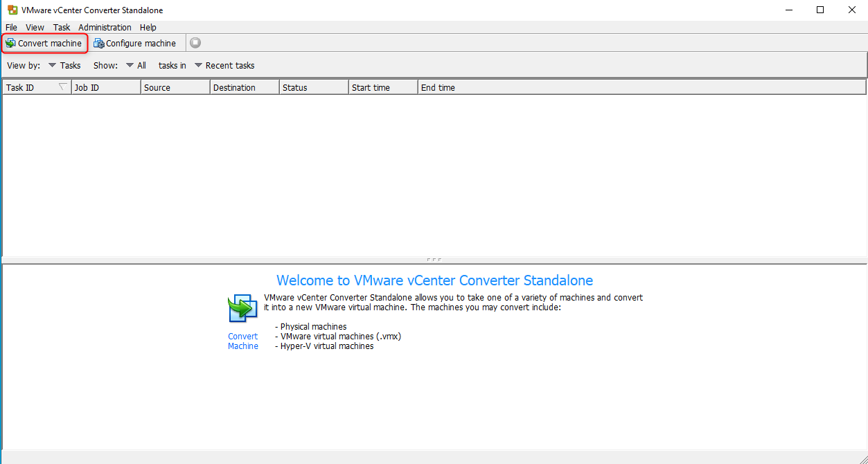This screenshot has width=868, height=464.
Task: Click the large green-arrow Convert Machine icon
Action: pyautogui.click(x=242, y=308)
